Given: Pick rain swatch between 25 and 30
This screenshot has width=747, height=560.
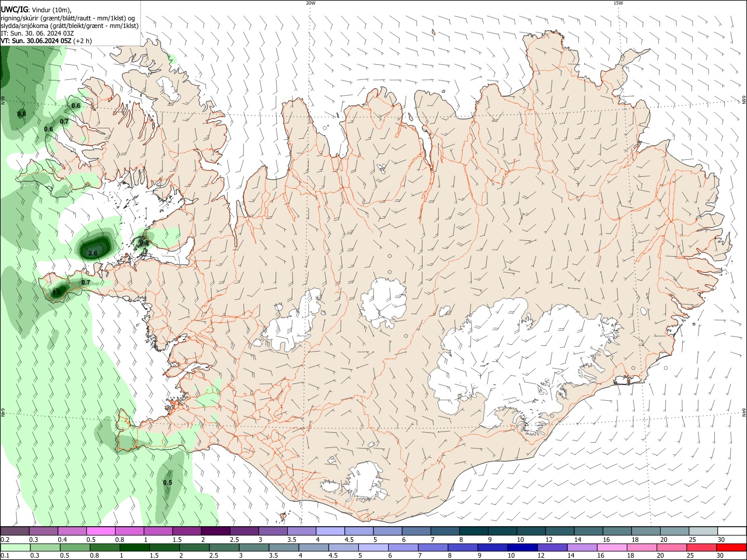Looking at the screenshot, I should click(702, 547).
